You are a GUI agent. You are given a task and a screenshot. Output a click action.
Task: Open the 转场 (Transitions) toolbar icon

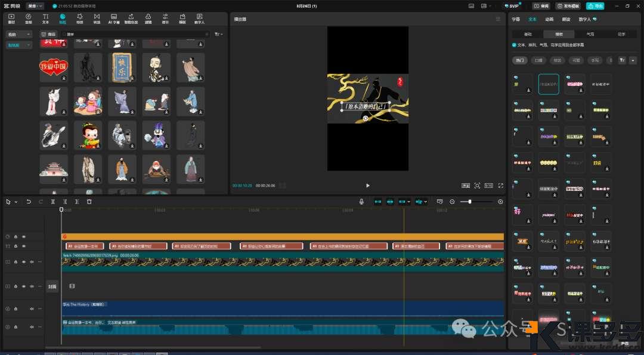click(97, 18)
